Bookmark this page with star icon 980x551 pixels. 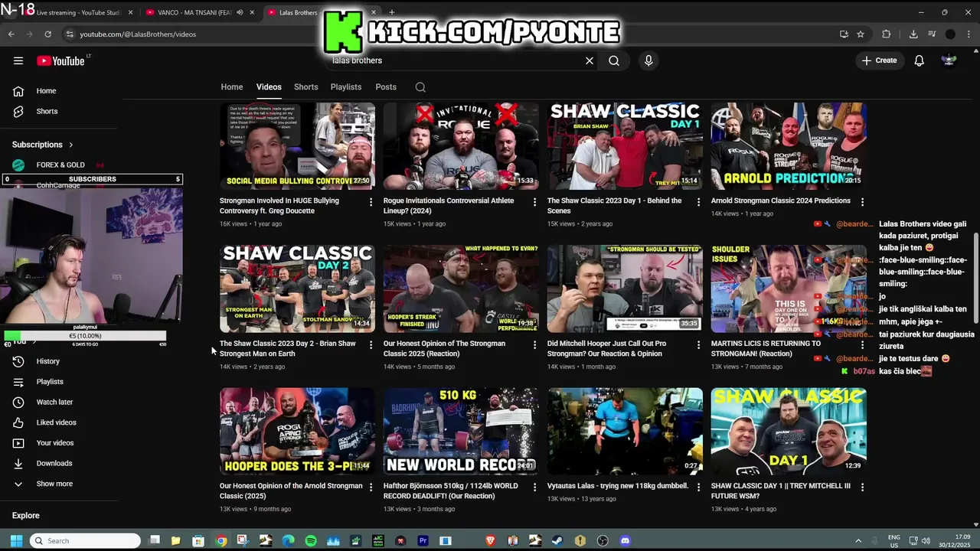[x=861, y=34]
